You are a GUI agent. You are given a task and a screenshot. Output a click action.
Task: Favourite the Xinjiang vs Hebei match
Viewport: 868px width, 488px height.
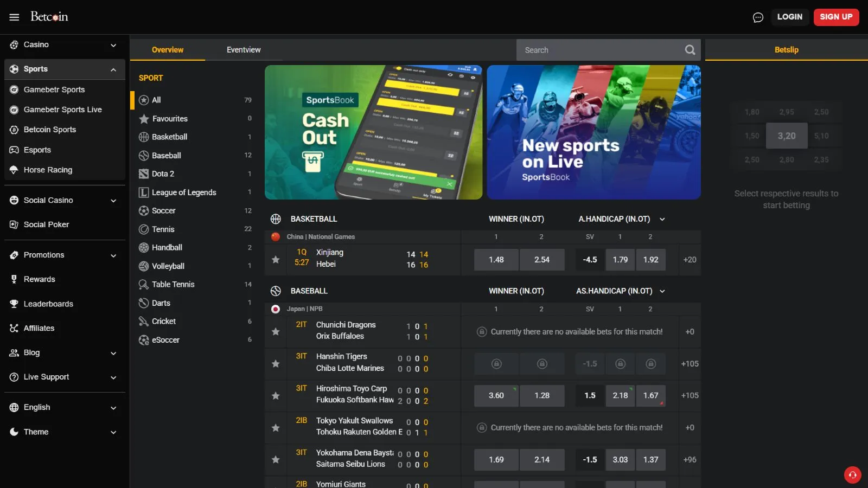pos(276,260)
